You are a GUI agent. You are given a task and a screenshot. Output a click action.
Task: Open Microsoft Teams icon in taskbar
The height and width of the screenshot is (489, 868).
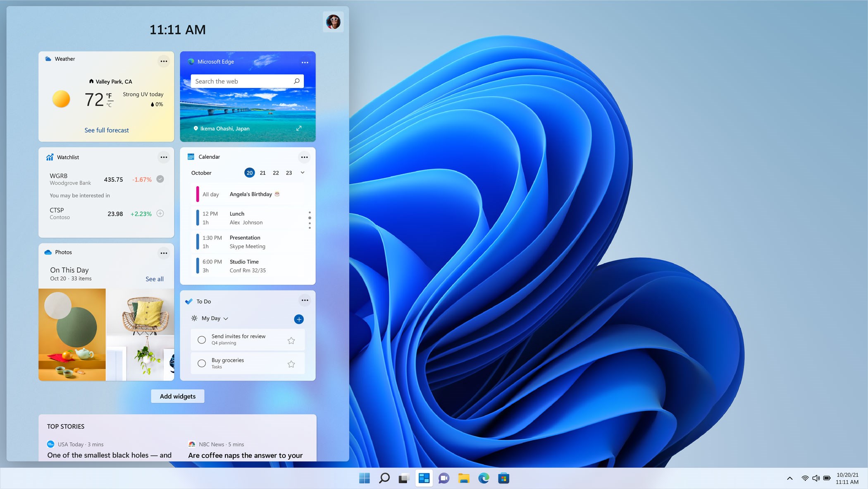click(444, 478)
